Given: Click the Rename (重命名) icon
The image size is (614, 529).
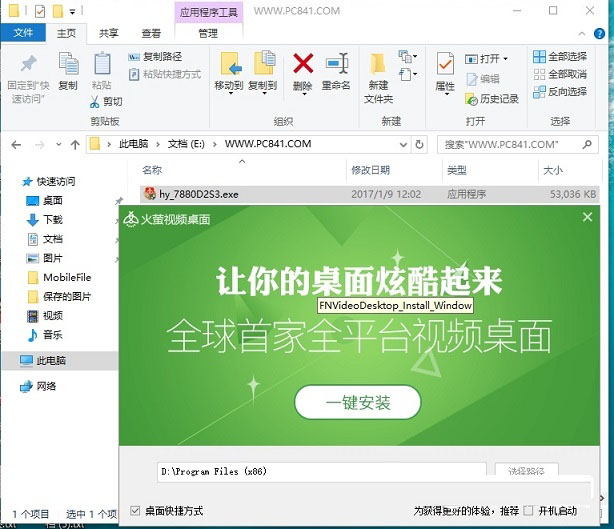Looking at the screenshot, I should [x=337, y=63].
